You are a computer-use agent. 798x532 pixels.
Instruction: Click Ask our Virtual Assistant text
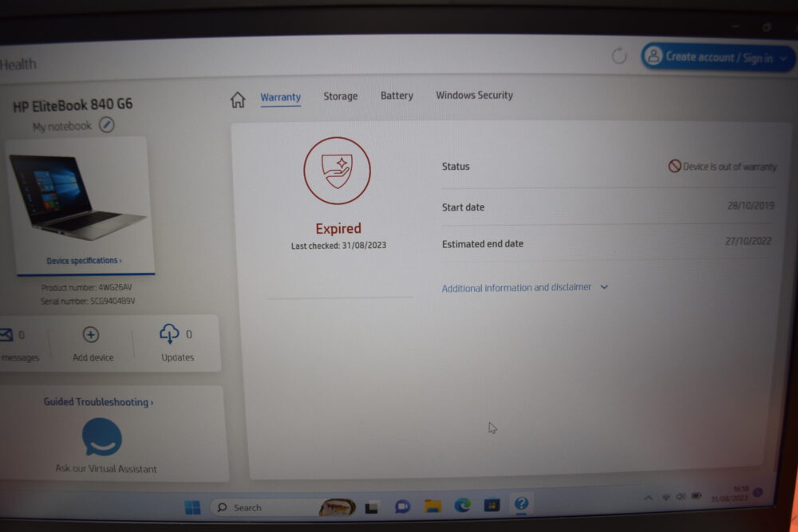[106, 468]
